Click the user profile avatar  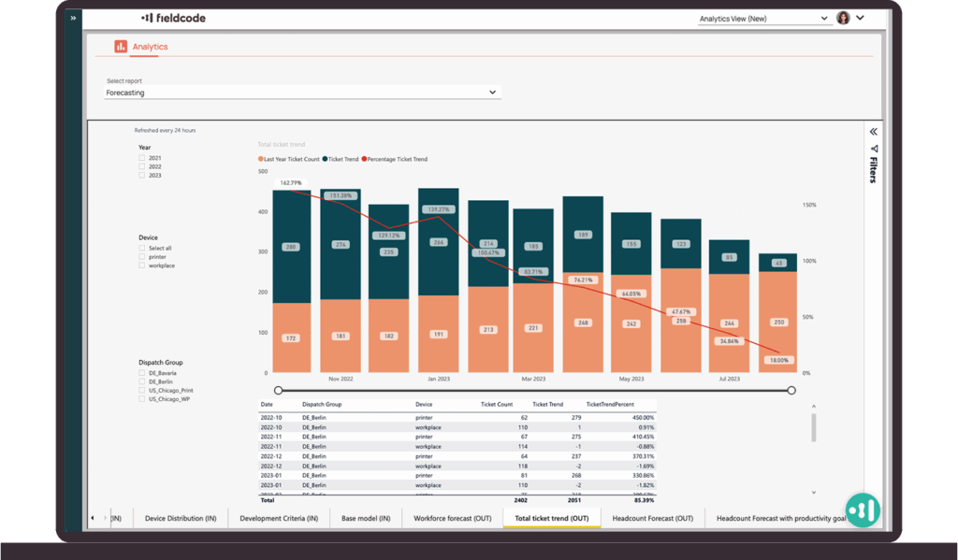click(x=843, y=18)
